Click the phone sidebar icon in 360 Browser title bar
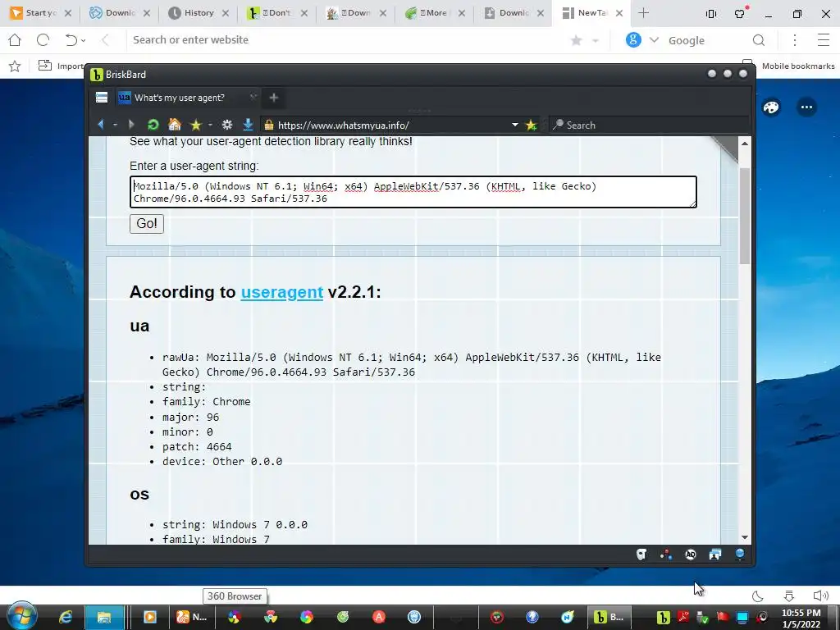840x630 pixels. pos(711,13)
